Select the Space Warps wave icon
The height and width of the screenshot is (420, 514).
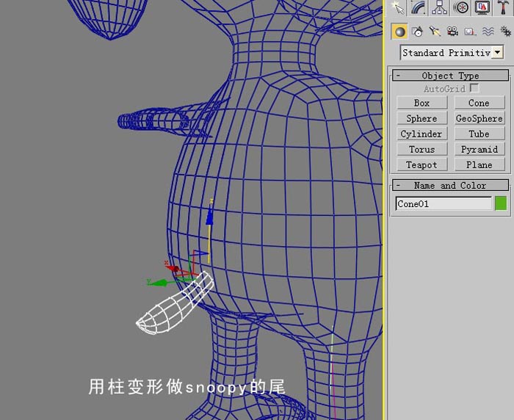pos(488,32)
